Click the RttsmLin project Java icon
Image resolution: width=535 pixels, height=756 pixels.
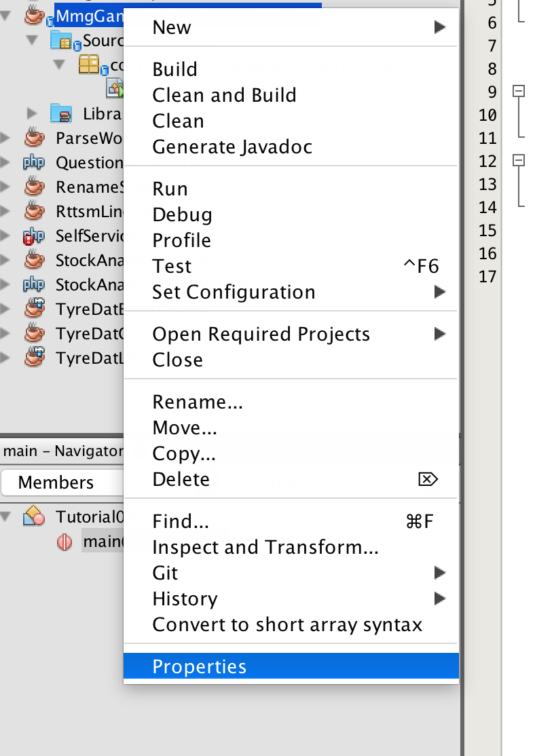tap(34, 212)
